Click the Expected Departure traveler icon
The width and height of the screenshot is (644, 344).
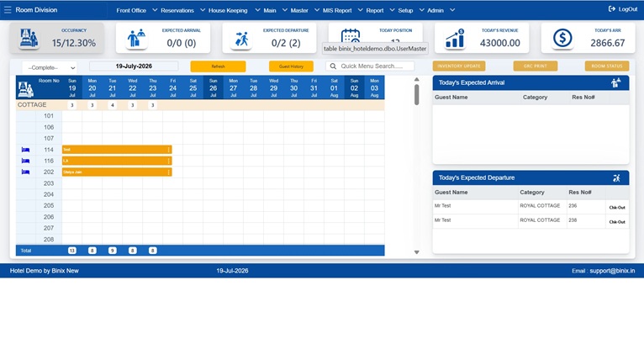coord(241,39)
